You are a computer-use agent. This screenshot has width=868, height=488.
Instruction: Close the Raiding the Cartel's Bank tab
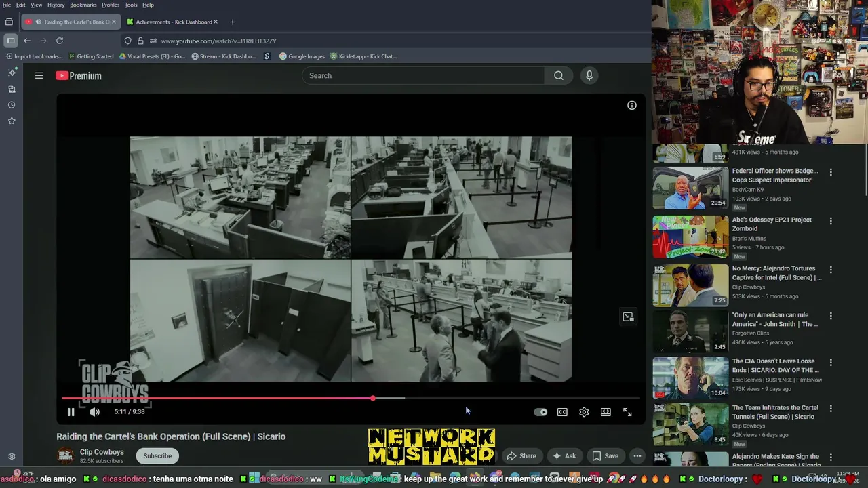113,22
